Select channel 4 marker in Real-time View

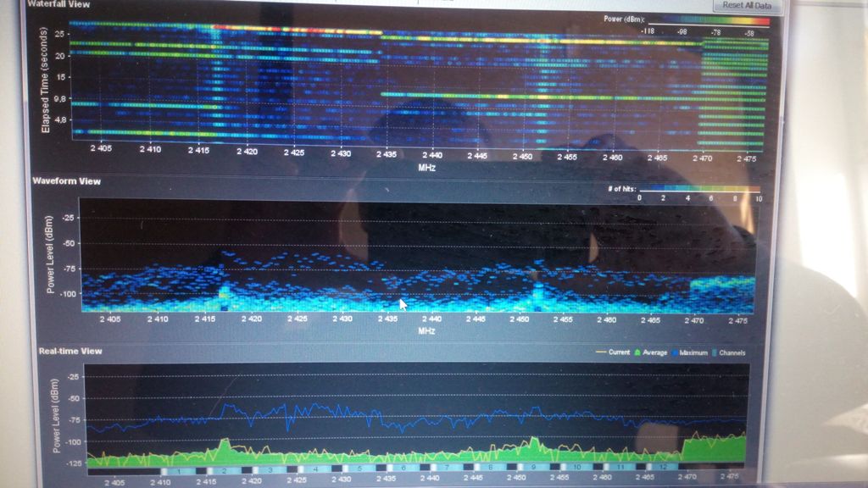click(x=315, y=469)
